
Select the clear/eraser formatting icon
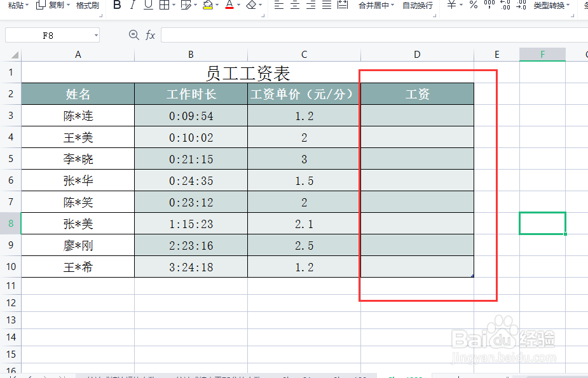tap(252, 7)
